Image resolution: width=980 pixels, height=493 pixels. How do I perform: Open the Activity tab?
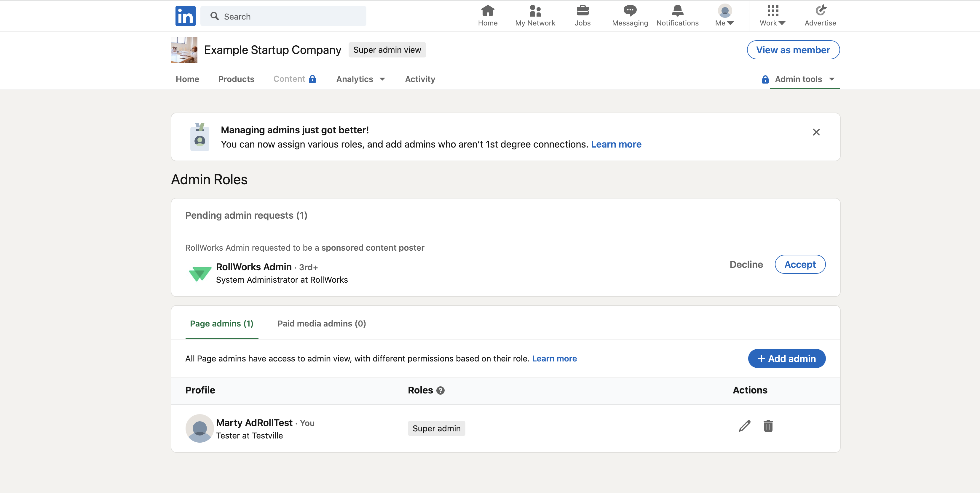[x=420, y=79]
